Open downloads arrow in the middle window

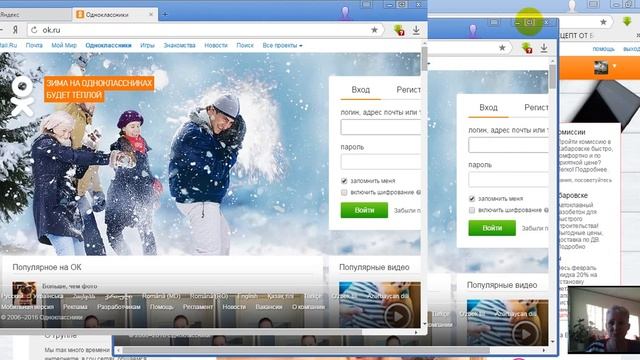544,48
